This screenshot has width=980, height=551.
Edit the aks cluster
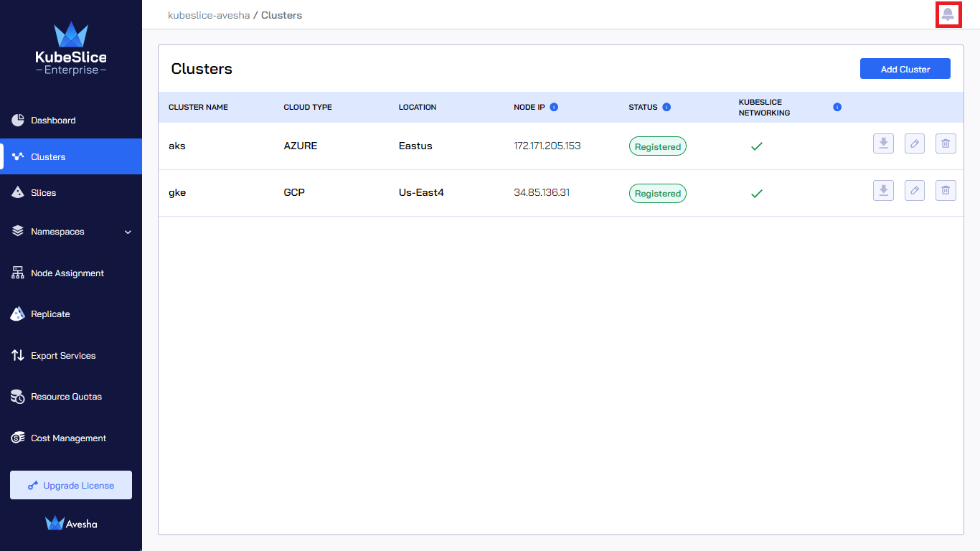[x=915, y=143]
